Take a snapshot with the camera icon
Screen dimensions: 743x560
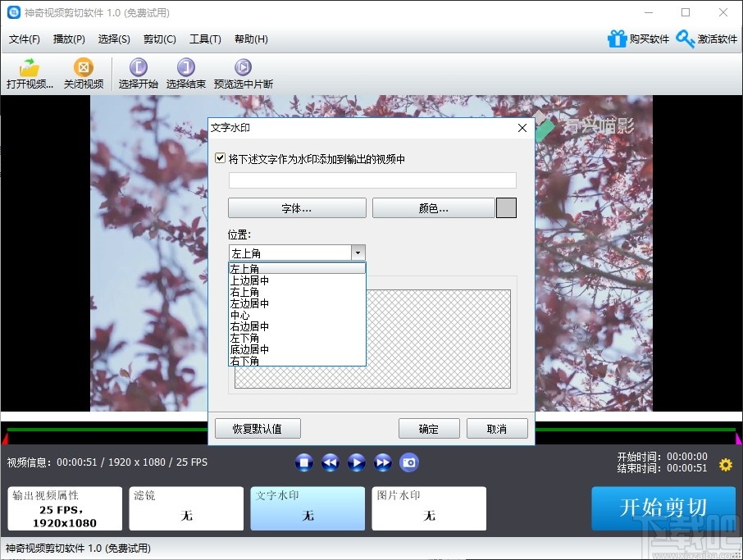pyautogui.click(x=409, y=462)
